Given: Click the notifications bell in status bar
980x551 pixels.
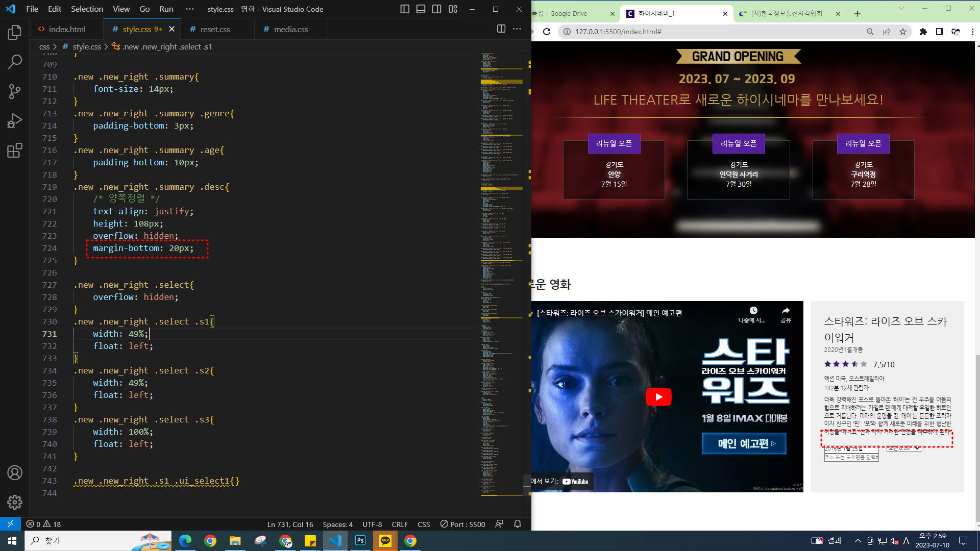Looking at the screenshot, I should coord(518,524).
